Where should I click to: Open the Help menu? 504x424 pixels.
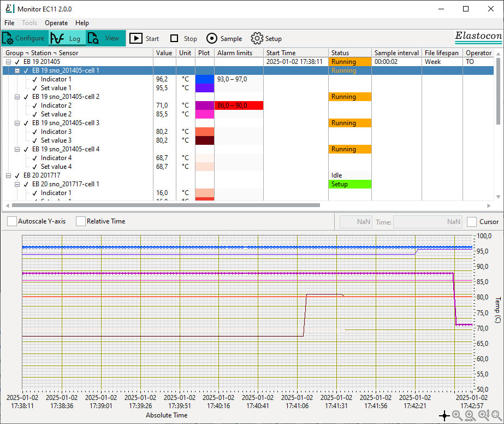click(x=82, y=23)
